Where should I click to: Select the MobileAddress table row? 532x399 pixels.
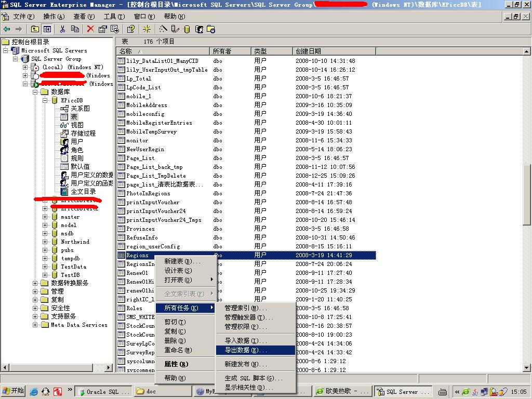coord(247,105)
